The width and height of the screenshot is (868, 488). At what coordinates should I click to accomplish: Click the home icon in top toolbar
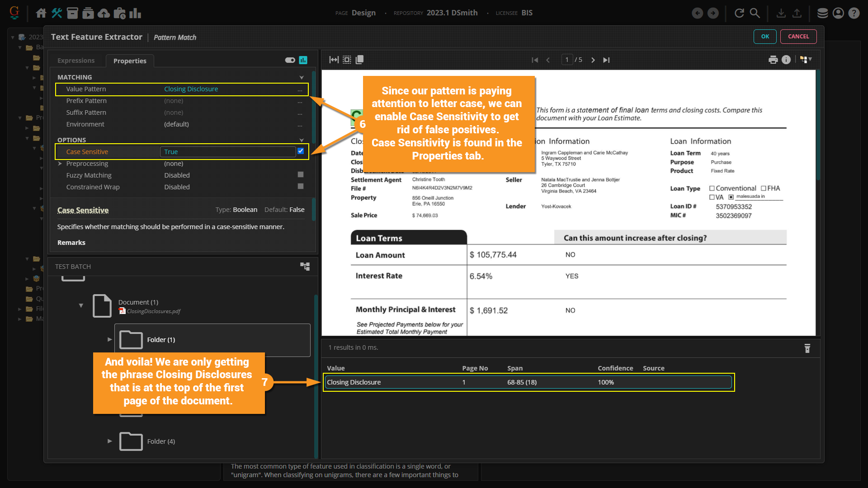click(x=41, y=13)
